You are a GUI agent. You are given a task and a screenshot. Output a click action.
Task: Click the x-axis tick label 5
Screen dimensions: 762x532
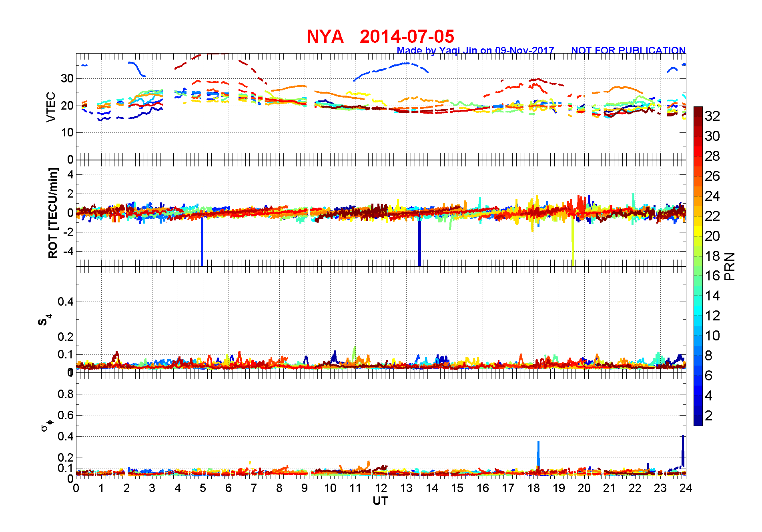pyautogui.click(x=203, y=488)
